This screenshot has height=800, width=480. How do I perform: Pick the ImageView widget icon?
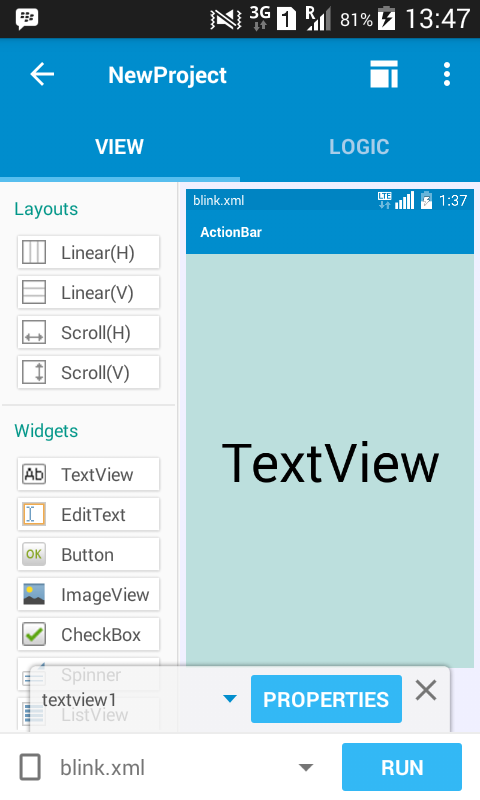coord(34,594)
